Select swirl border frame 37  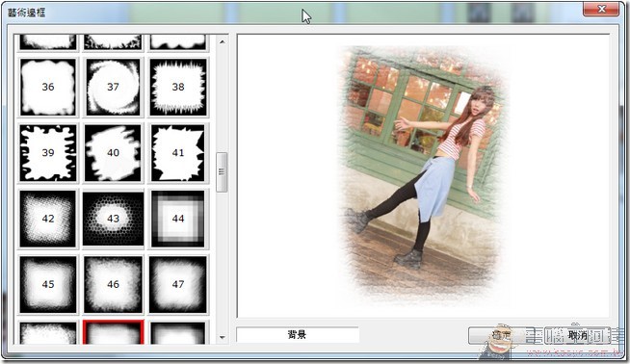pos(113,87)
